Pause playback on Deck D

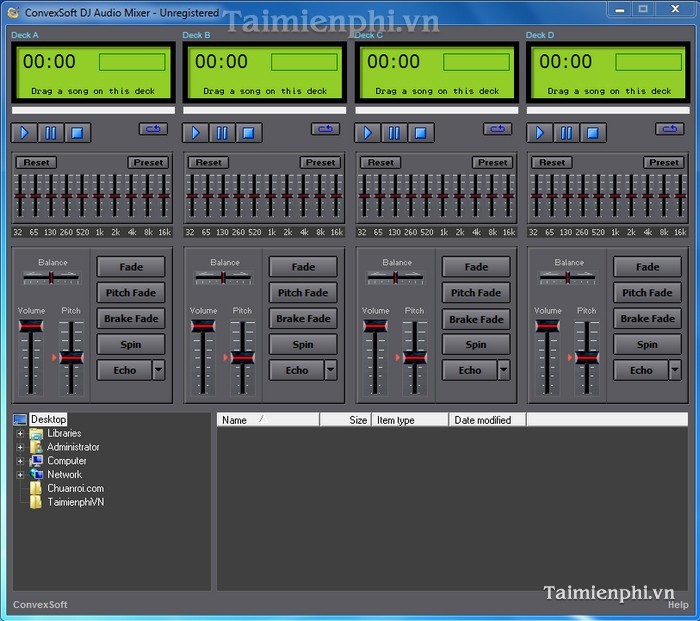click(x=566, y=133)
